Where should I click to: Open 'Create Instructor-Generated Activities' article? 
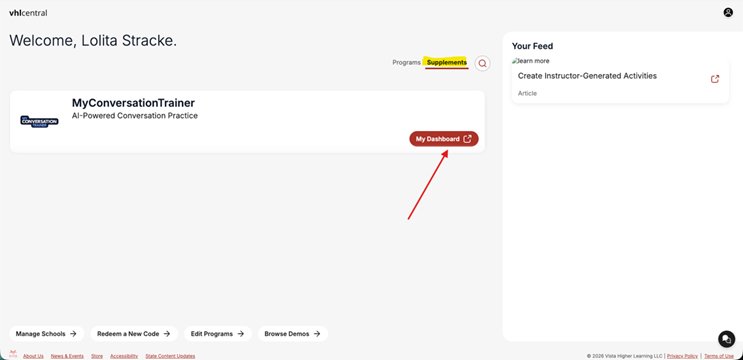[587, 76]
